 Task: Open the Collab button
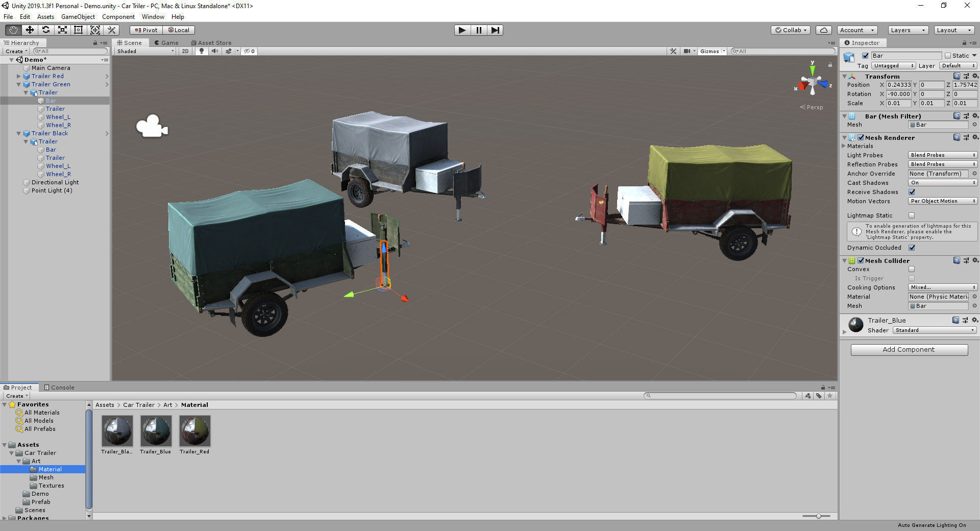tap(791, 30)
